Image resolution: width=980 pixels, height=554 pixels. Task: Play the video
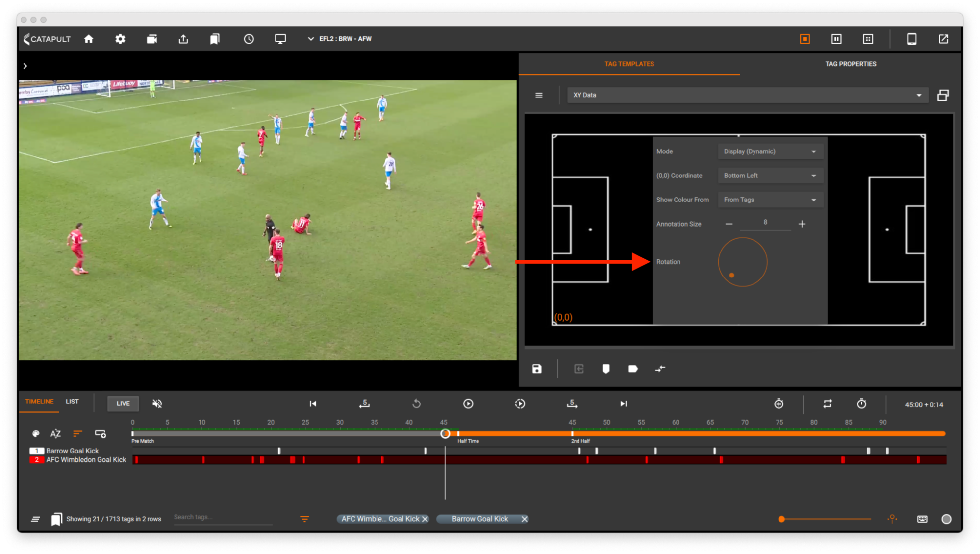[x=468, y=403]
